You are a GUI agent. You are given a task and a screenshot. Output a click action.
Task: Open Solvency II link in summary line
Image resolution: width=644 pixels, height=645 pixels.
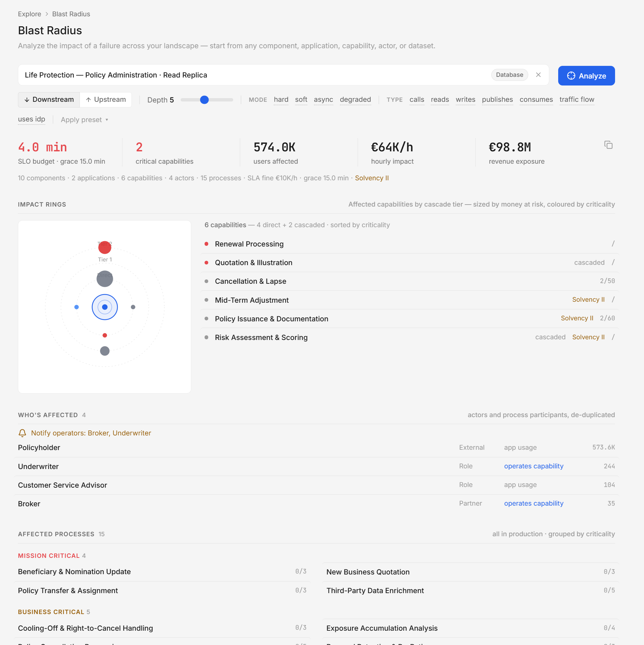pos(372,178)
